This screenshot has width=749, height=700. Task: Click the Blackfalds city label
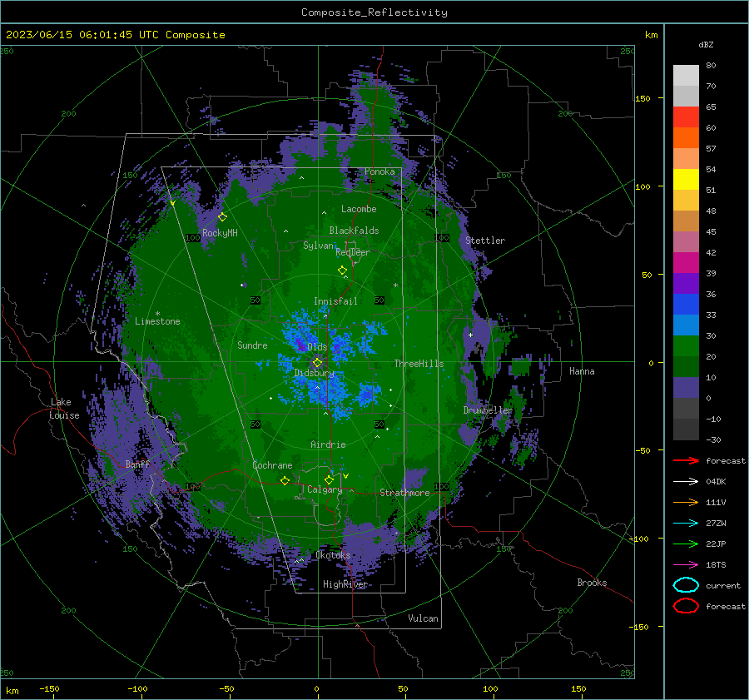coord(354,231)
